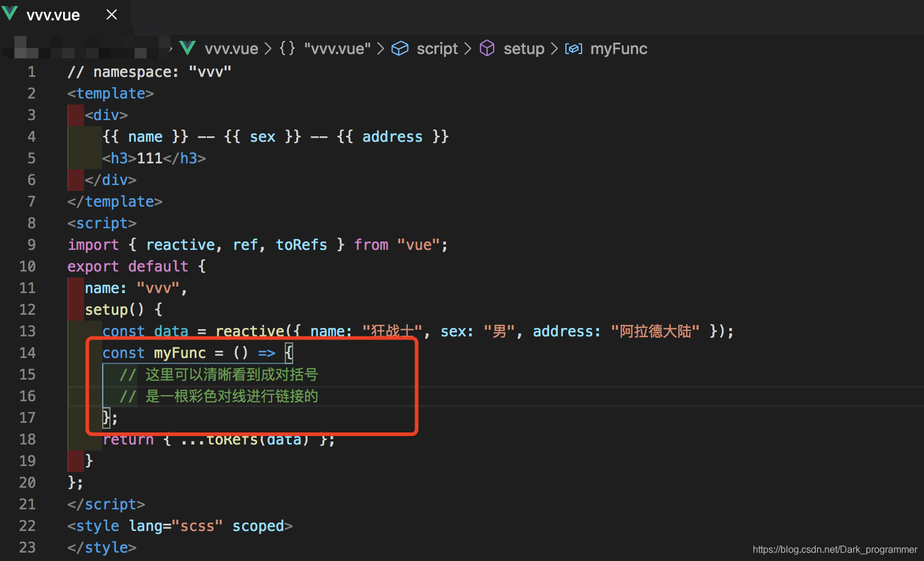Image resolution: width=924 pixels, height=561 pixels.
Task: Click the scoped attribute on style tag
Action: [258, 526]
